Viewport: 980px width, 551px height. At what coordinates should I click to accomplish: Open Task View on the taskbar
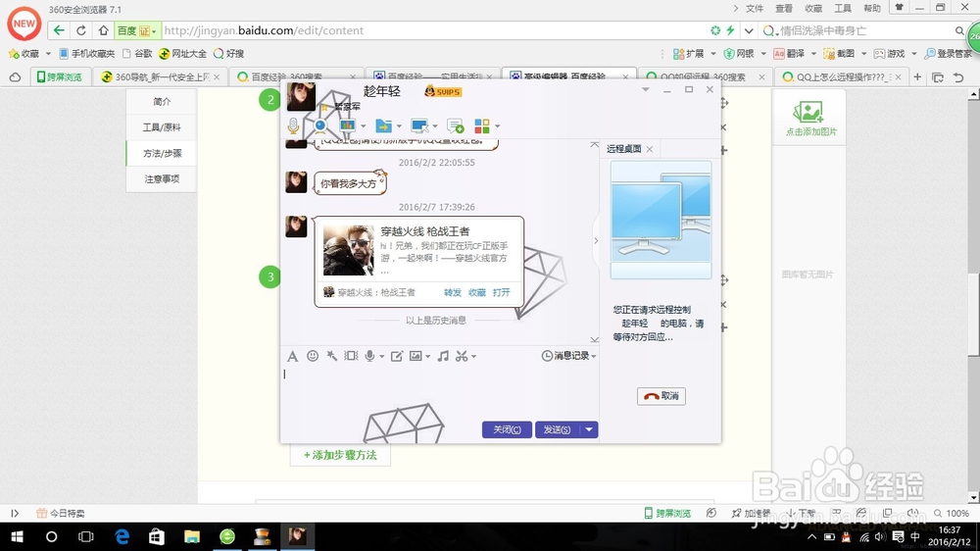pyautogui.click(x=85, y=536)
